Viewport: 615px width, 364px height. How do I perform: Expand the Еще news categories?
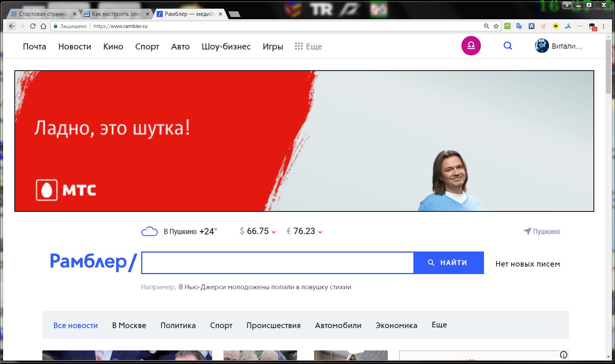439,325
